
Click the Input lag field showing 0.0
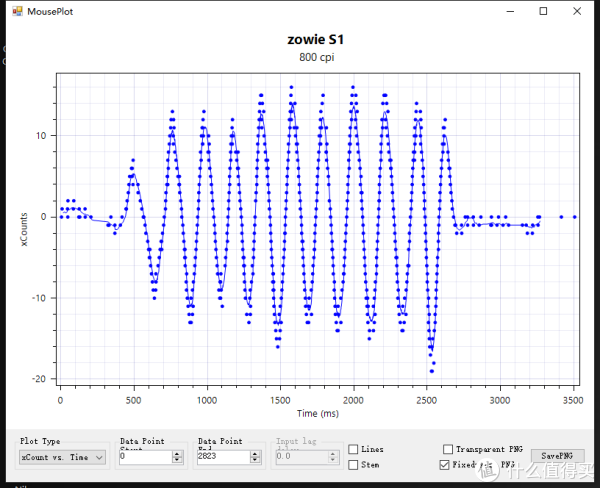click(x=302, y=456)
